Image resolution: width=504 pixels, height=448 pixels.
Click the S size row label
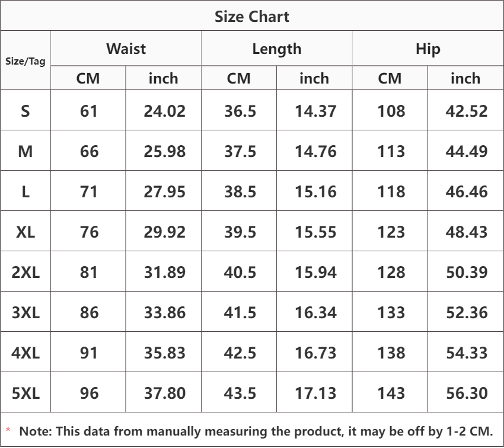pyautogui.click(x=25, y=111)
